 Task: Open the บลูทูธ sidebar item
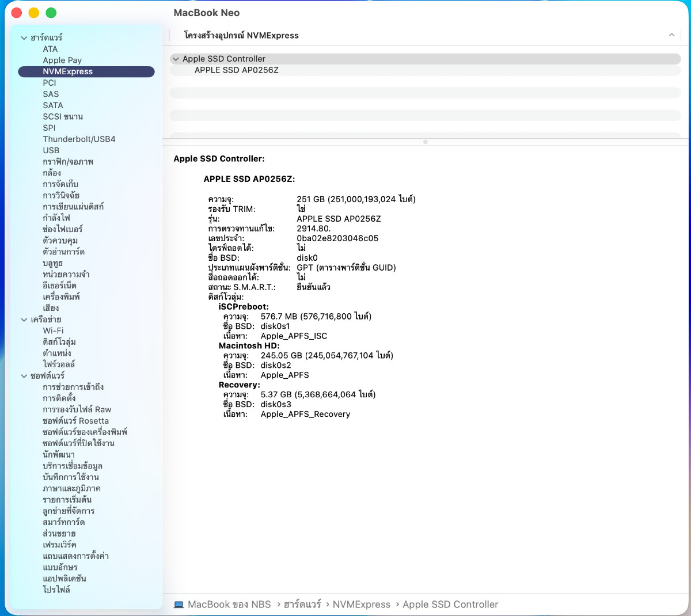pyautogui.click(x=52, y=263)
